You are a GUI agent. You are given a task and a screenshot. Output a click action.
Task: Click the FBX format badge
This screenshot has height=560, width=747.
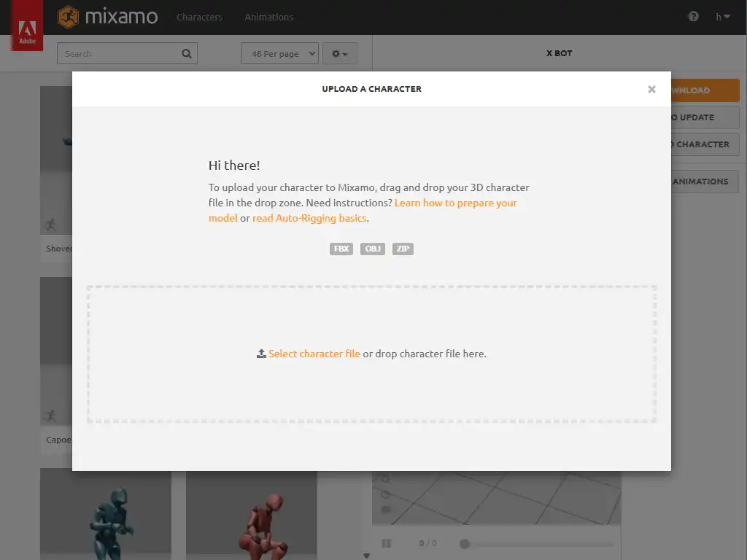(341, 249)
